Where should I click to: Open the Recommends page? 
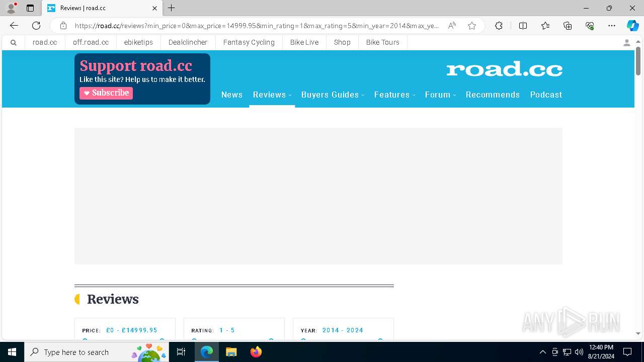(493, 95)
